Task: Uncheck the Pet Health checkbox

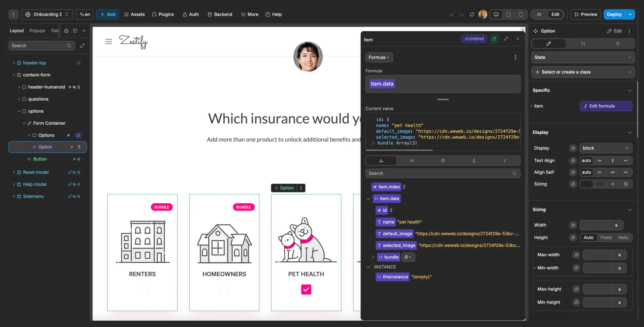Action: 306,289
